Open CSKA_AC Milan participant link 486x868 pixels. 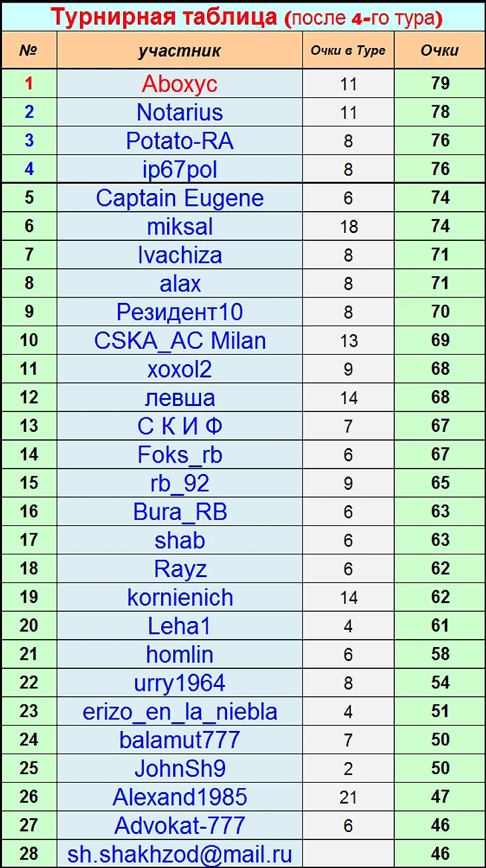point(180,341)
